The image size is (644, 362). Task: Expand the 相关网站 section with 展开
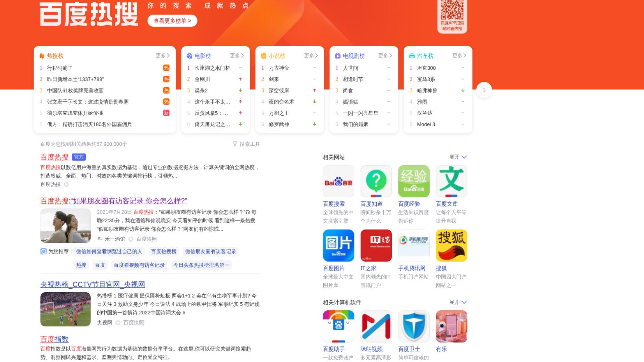[x=458, y=157]
